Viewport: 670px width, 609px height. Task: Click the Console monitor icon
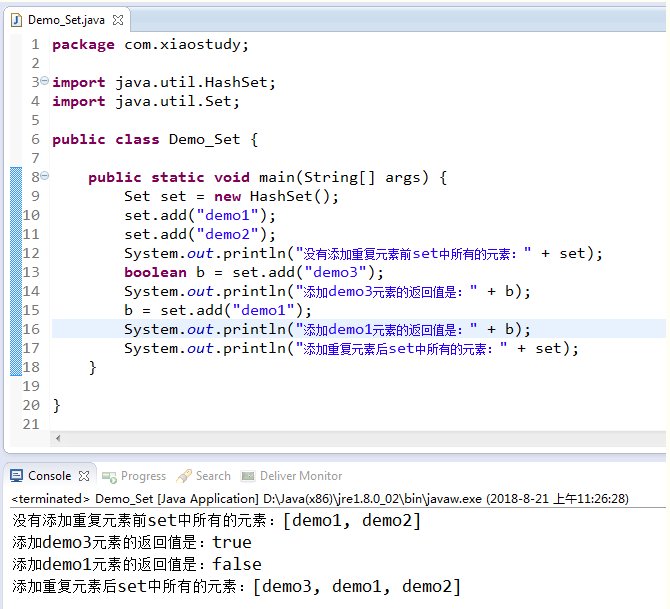16,476
